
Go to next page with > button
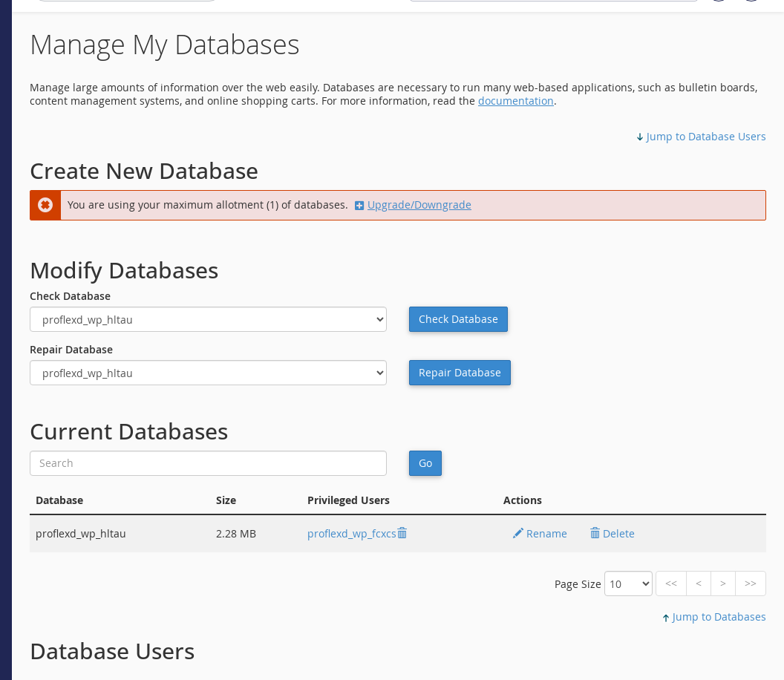723,583
